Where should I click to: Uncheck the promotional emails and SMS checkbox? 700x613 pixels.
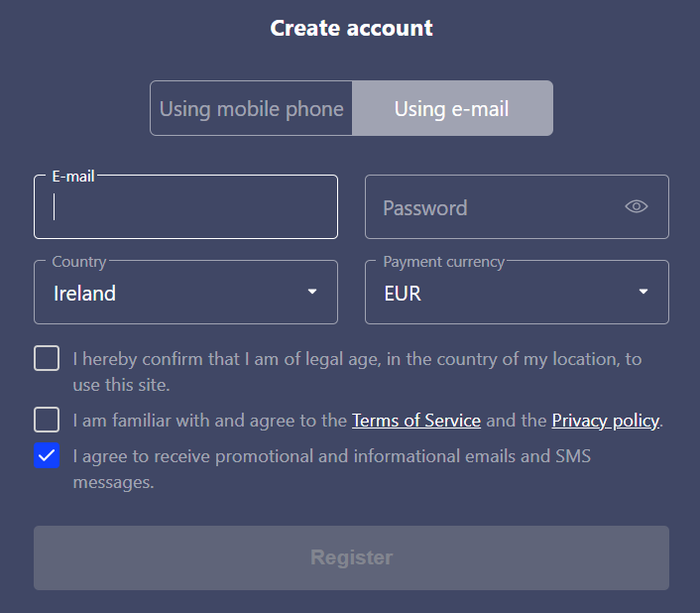47,456
